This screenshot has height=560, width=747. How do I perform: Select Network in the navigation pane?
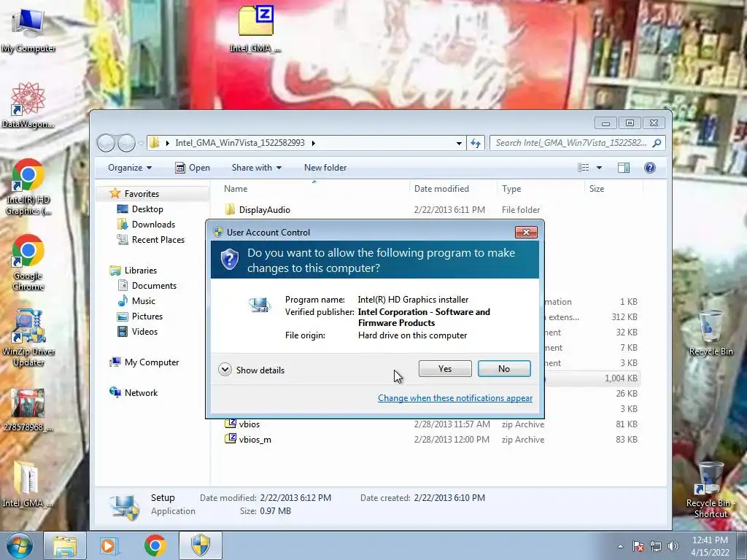[141, 393]
